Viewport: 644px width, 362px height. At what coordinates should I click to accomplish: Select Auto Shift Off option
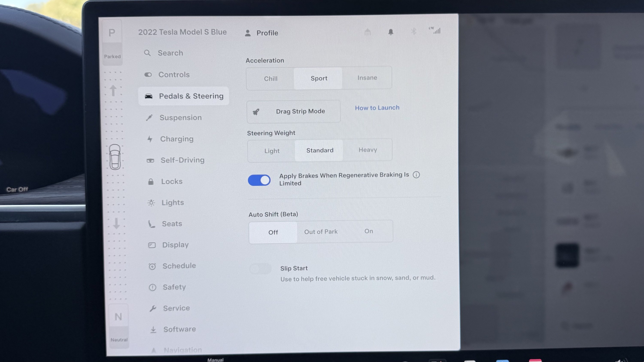coord(273,232)
